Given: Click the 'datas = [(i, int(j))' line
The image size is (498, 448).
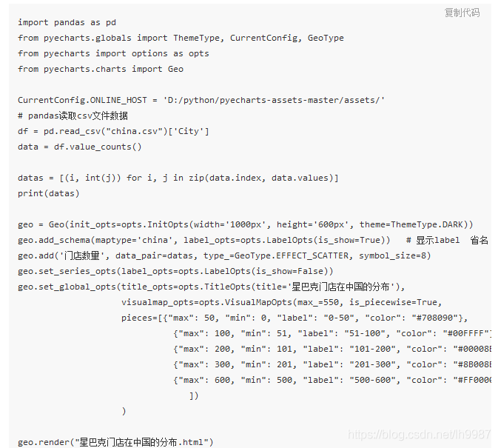Looking at the screenshot, I should pyautogui.click(x=178, y=178).
